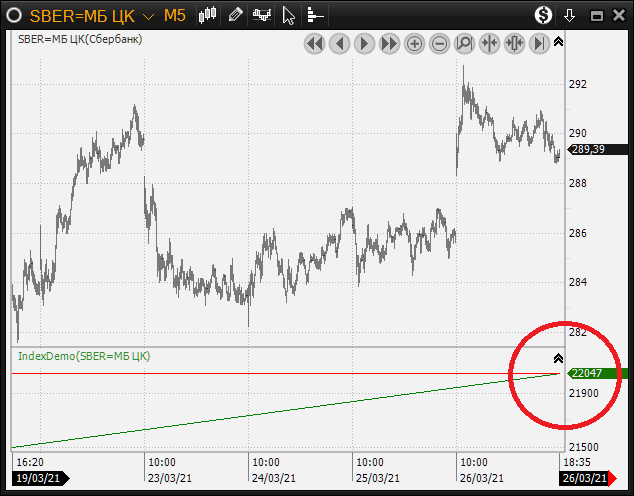Change the M5 timeframe selector
The image size is (634, 496).
[175, 15]
